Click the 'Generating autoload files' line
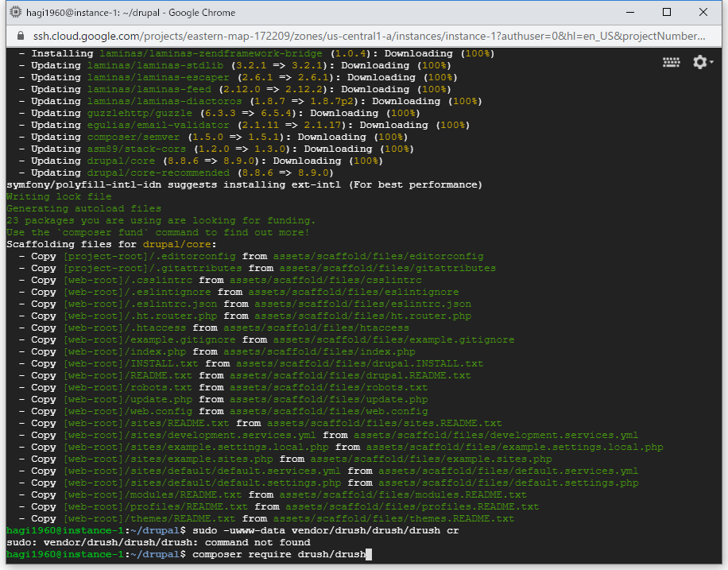Image resolution: width=728 pixels, height=570 pixels. 84,208
